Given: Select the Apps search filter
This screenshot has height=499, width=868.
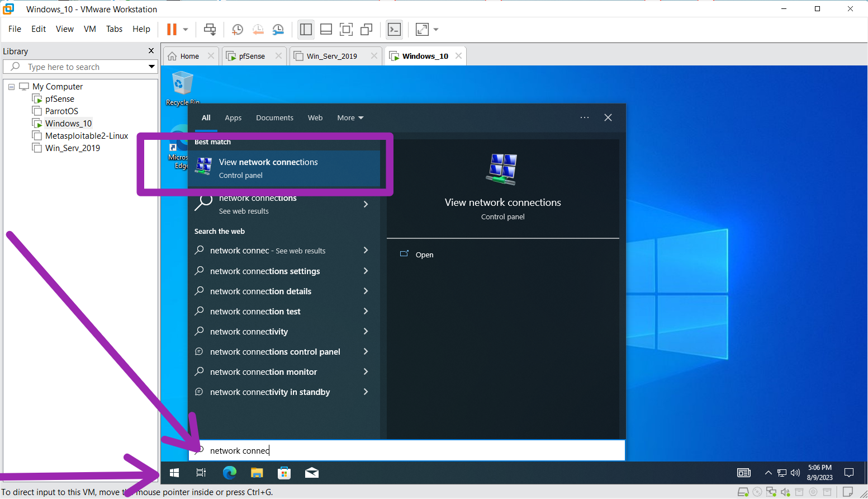Looking at the screenshot, I should point(233,118).
